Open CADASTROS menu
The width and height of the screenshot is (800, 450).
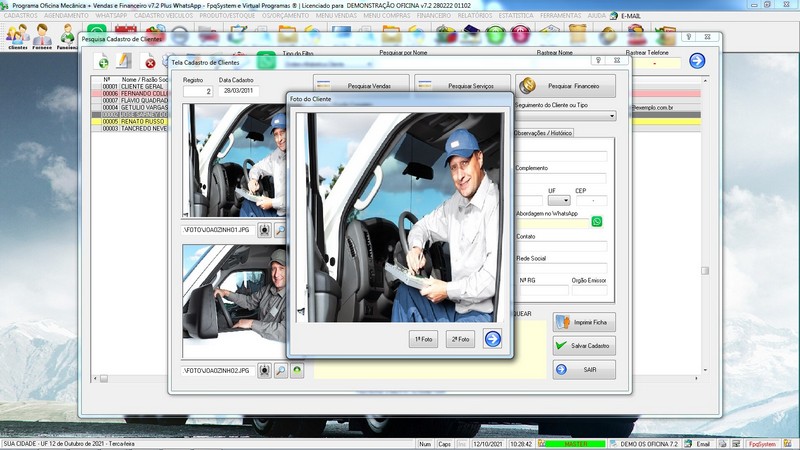point(20,16)
